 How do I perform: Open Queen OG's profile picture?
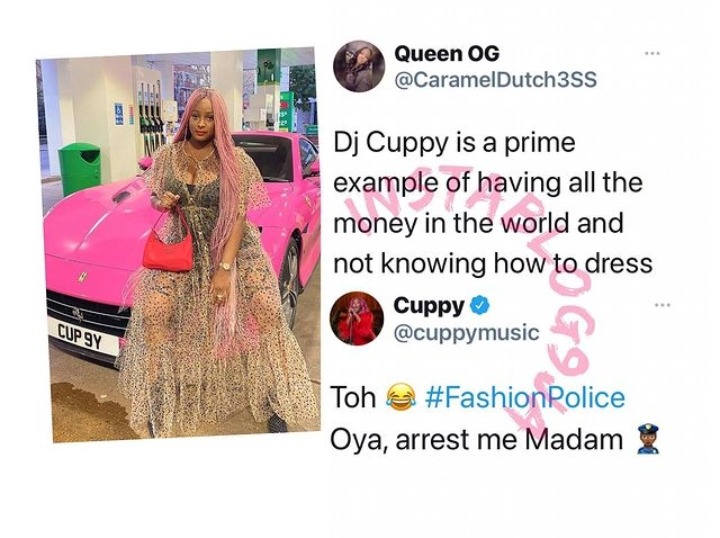coord(359,66)
